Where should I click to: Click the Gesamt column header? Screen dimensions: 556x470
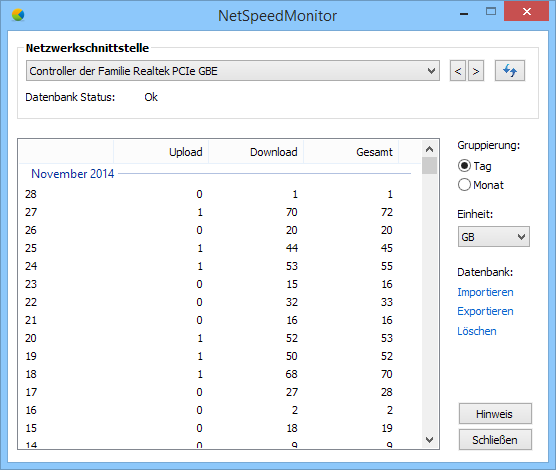coord(351,152)
